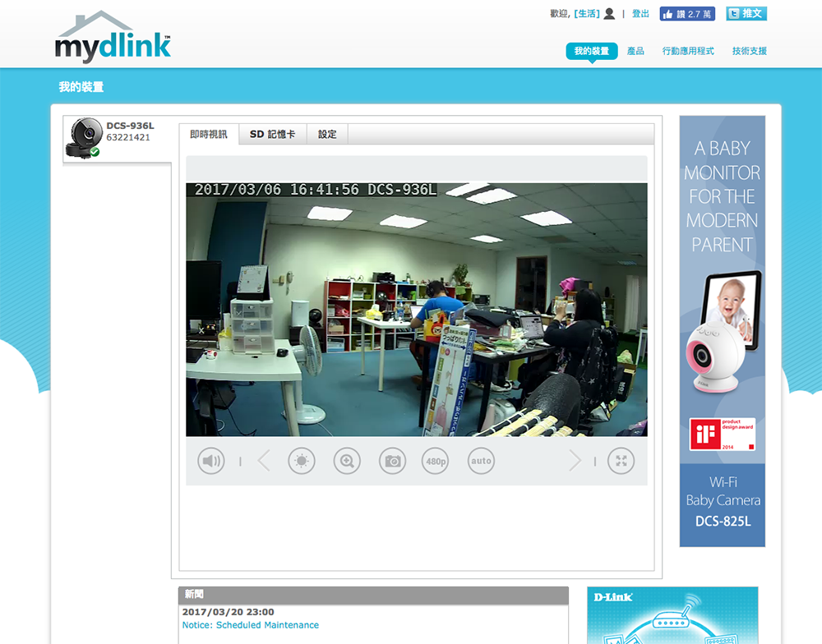This screenshot has width=822, height=644.
Task: Open the 設定 tab
Action: tap(327, 135)
